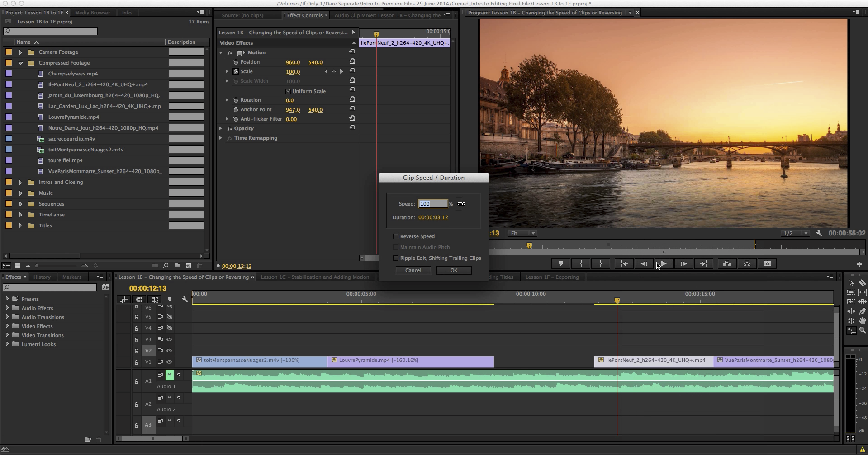Click Mark Out button in Program monitor

[x=601, y=264]
